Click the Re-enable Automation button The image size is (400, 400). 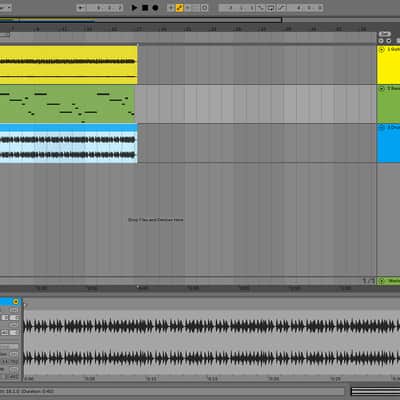pyautogui.click(x=188, y=8)
